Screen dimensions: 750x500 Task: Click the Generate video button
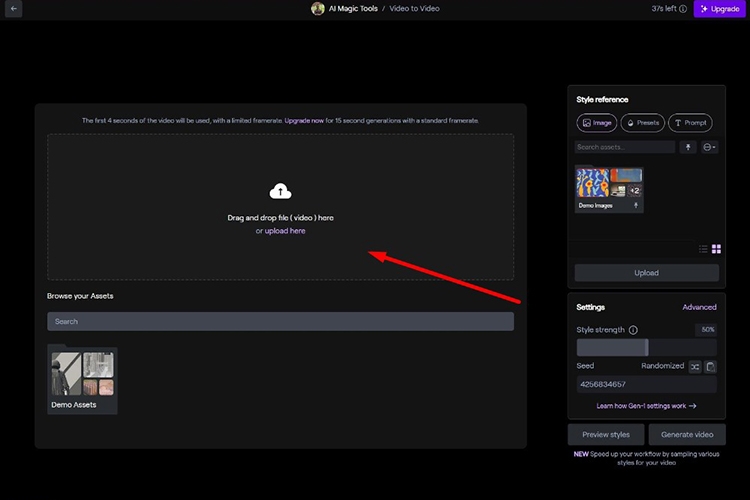[687, 434]
